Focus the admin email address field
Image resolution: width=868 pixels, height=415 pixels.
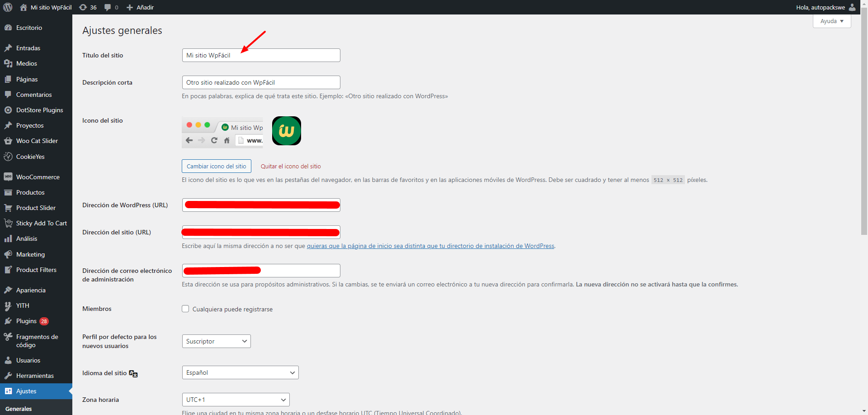click(261, 271)
